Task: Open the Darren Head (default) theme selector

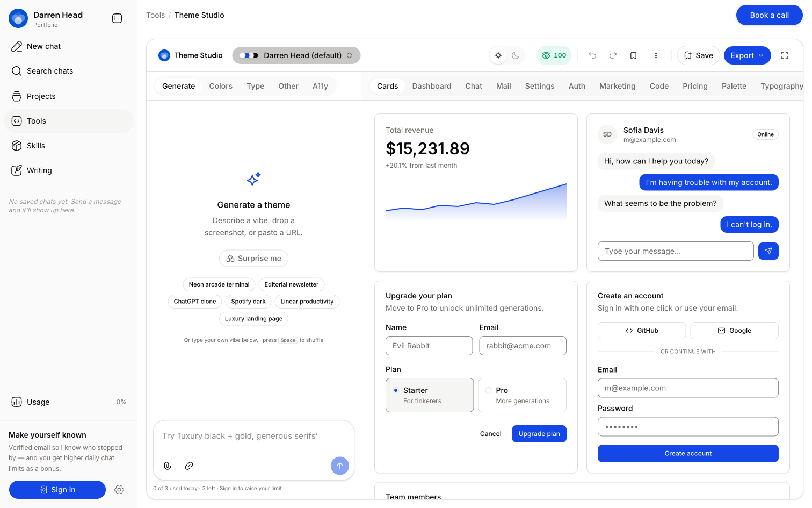Action: click(296, 55)
